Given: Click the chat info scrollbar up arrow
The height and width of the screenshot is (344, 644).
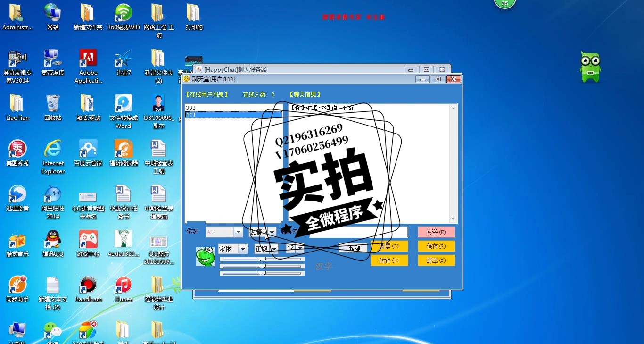Looking at the screenshot, I should pos(454,108).
